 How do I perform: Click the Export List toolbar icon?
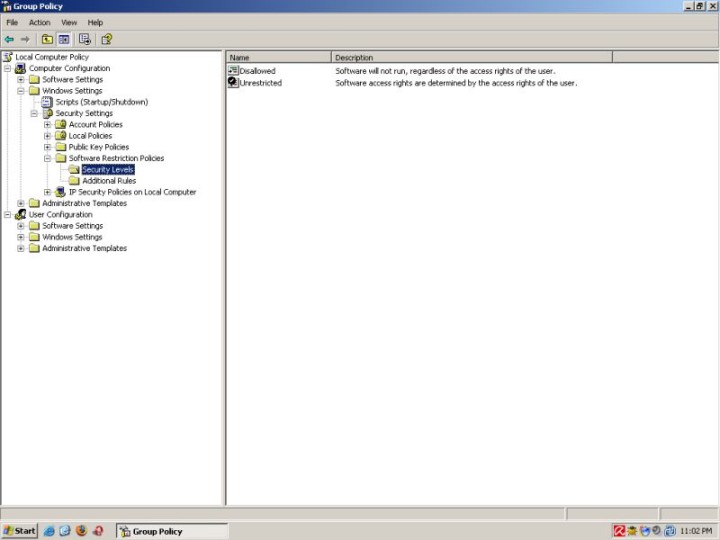pos(85,39)
